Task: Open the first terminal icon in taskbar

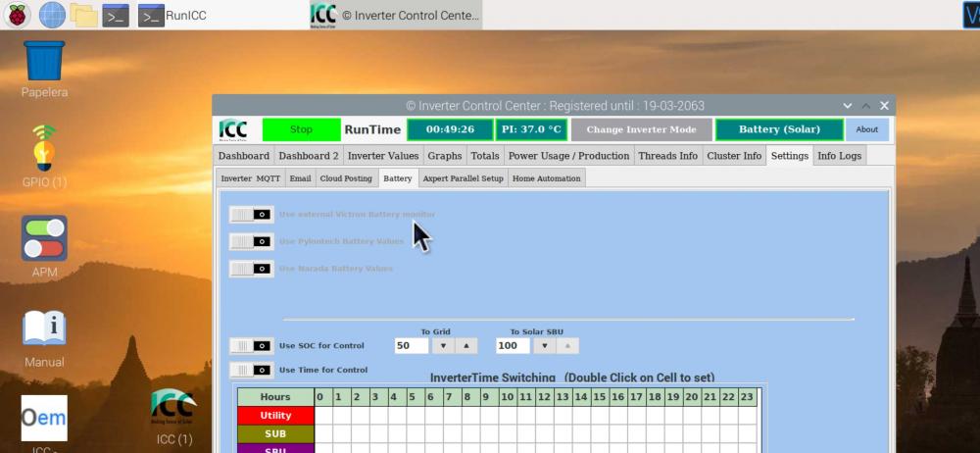Action: tap(116, 15)
